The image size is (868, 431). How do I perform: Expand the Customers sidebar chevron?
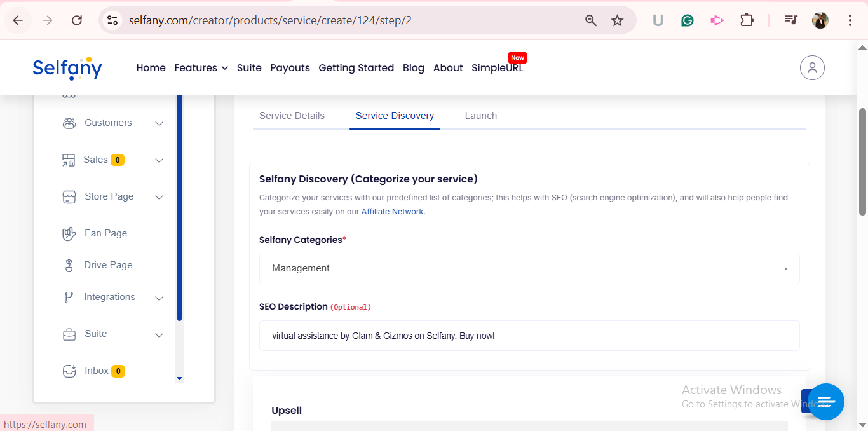(159, 123)
